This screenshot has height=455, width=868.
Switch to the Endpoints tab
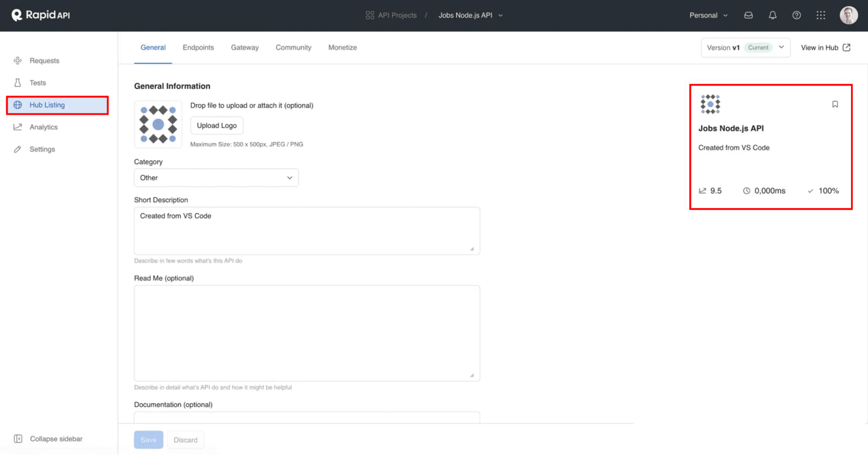point(198,47)
